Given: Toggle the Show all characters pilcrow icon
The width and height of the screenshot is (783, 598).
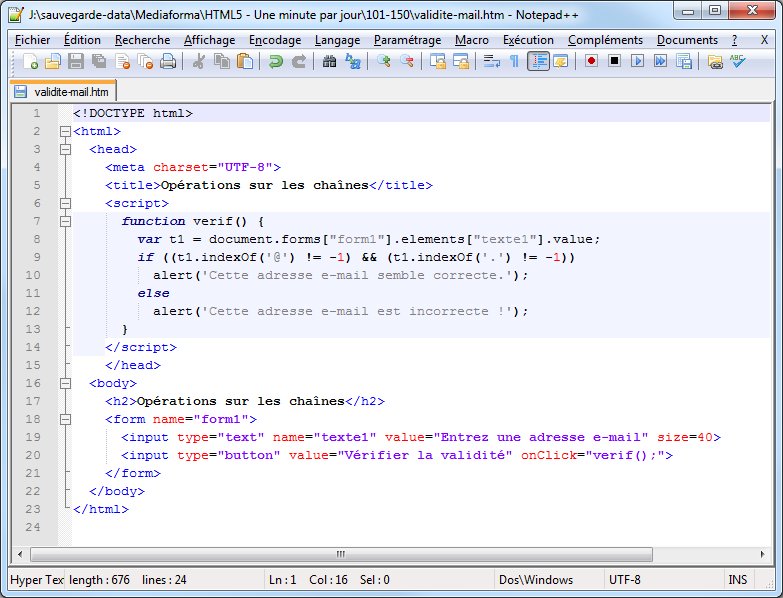Looking at the screenshot, I should [x=514, y=62].
